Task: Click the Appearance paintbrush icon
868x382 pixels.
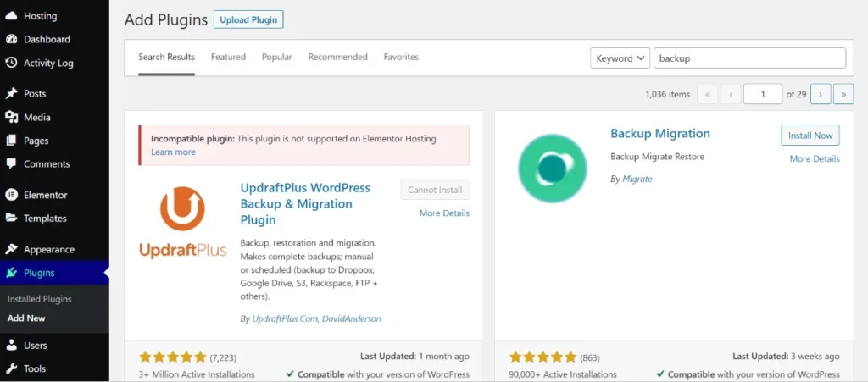Action: tap(11, 249)
